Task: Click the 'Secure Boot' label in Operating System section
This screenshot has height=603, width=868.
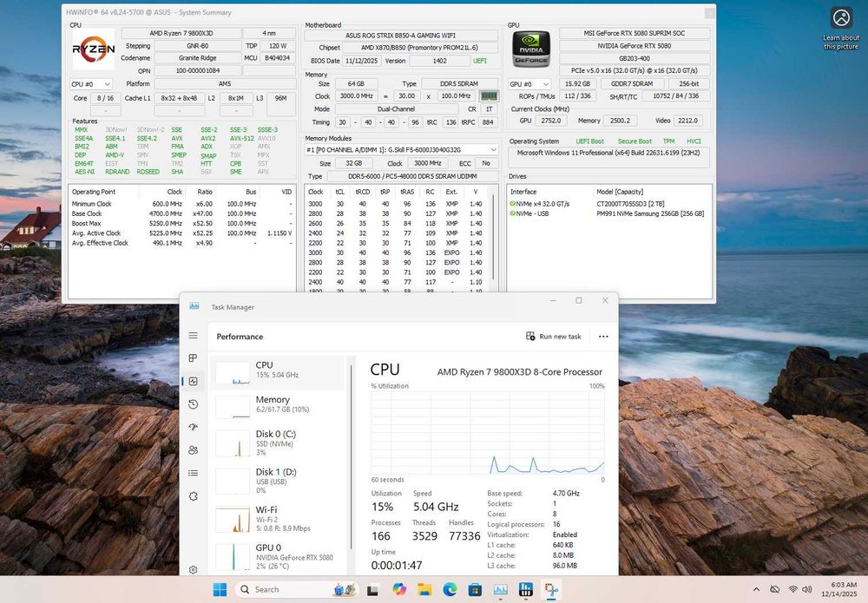Action: tap(635, 141)
